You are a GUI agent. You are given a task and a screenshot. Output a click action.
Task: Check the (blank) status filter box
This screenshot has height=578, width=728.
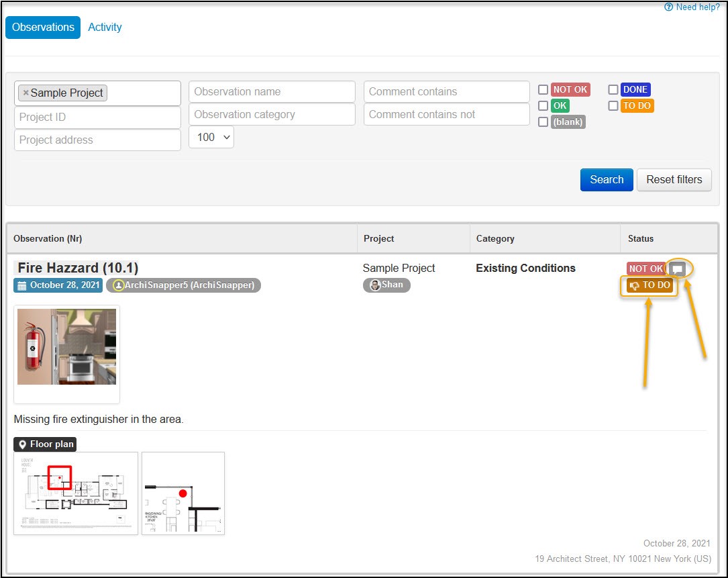(543, 122)
